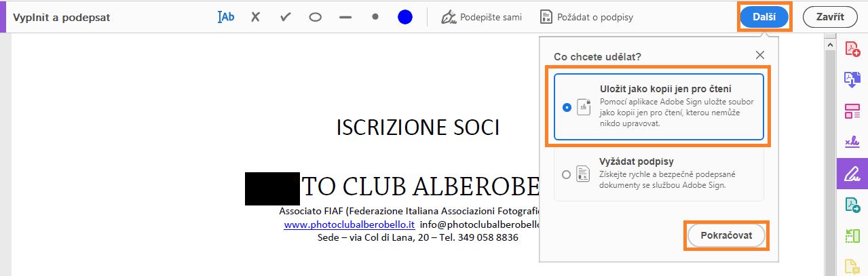Select the filled dot tool
Image resolution: width=868 pixels, height=276 pixels.
[x=375, y=17]
